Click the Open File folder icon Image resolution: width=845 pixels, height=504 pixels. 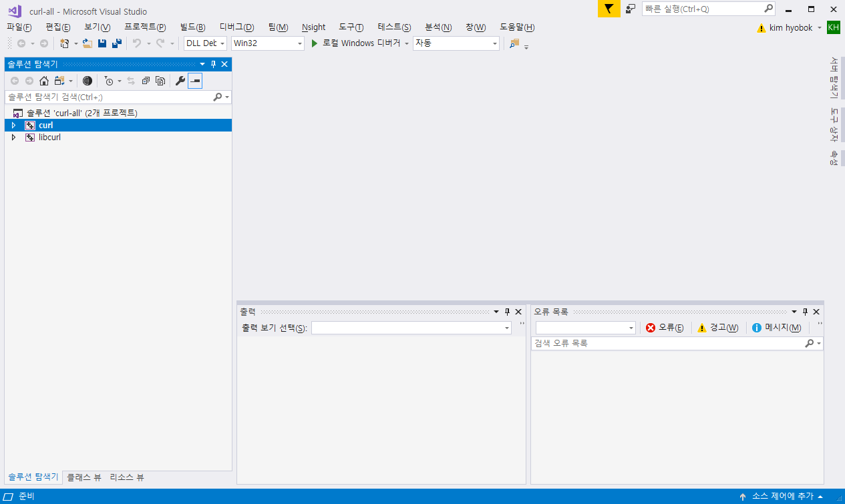click(87, 43)
